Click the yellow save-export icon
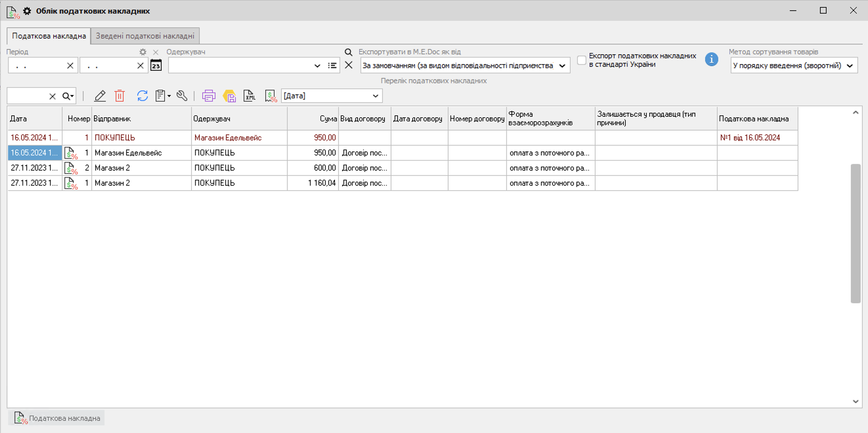This screenshot has height=433, width=868. pyautogui.click(x=229, y=96)
